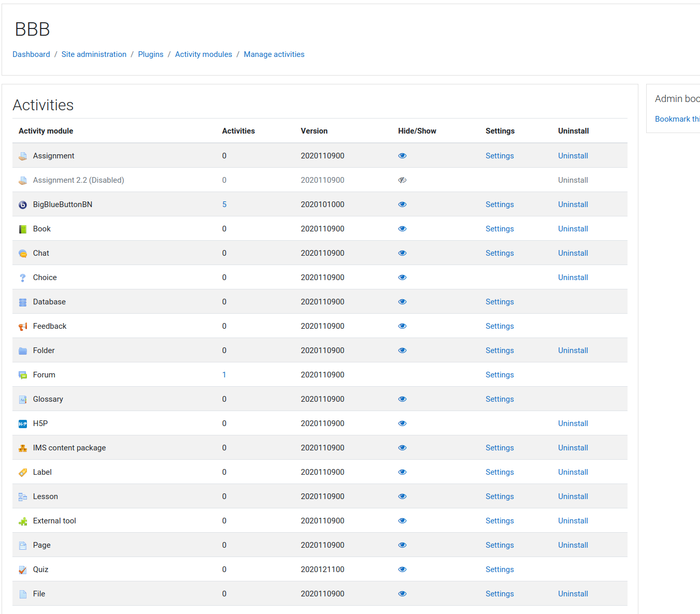This screenshot has width=700, height=614.
Task: Click the Label tag icon
Action: [x=23, y=472]
